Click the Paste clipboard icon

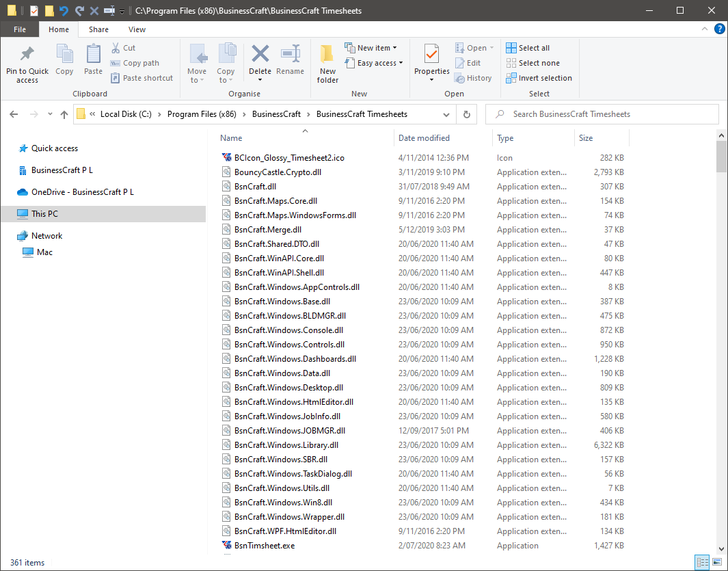pyautogui.click(x=94, y=54)
